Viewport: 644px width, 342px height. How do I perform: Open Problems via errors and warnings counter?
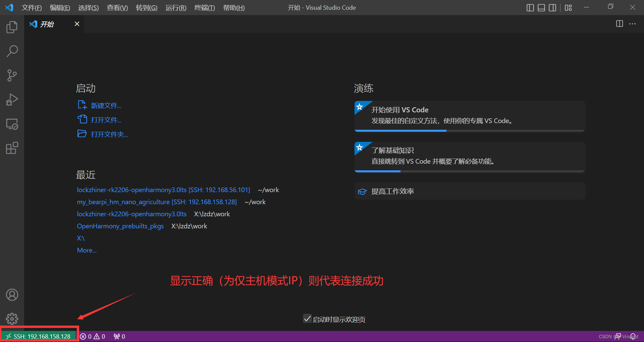pos(93,336)
